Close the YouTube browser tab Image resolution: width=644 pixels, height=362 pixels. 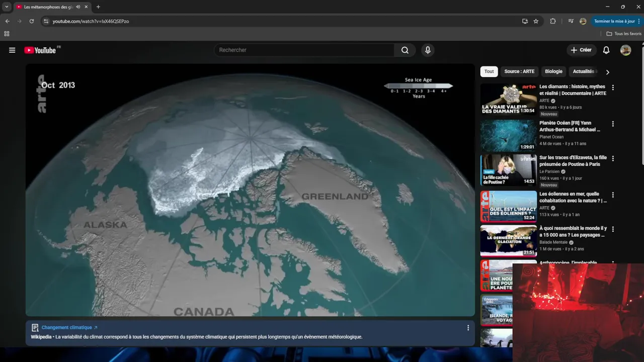click(86, 7)
